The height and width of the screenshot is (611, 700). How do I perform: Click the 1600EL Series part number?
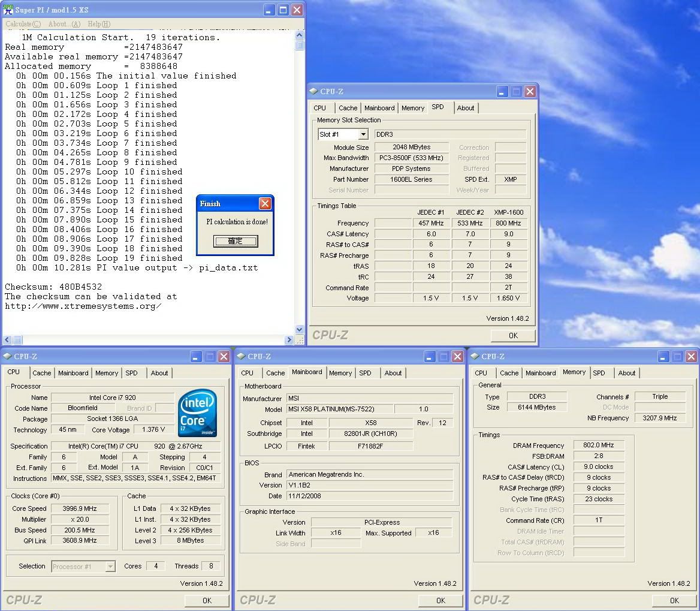[x=411, y=179]
